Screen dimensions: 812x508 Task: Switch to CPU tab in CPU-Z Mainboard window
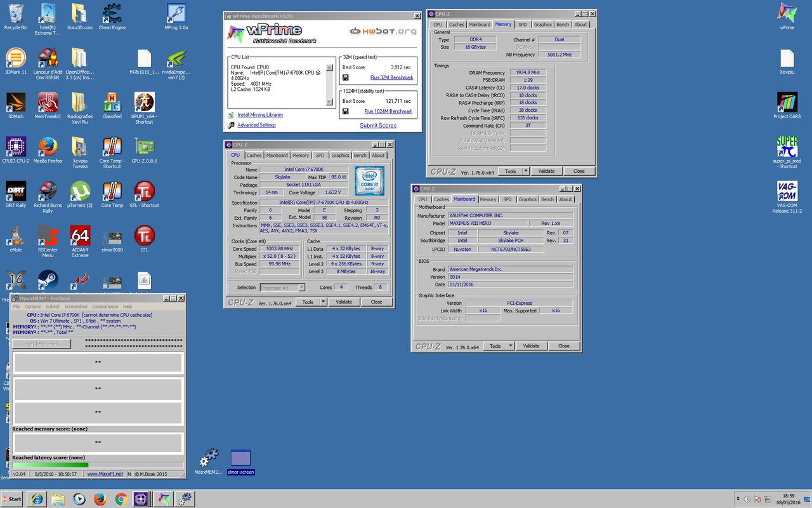pyautogui.click(x=422, y=199)
